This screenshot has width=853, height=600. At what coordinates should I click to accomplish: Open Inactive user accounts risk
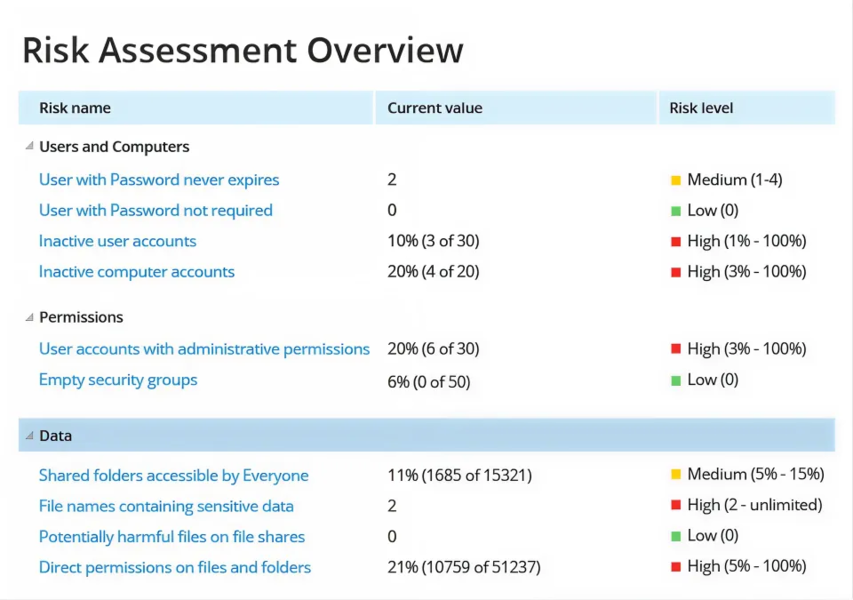click(117, 241)
